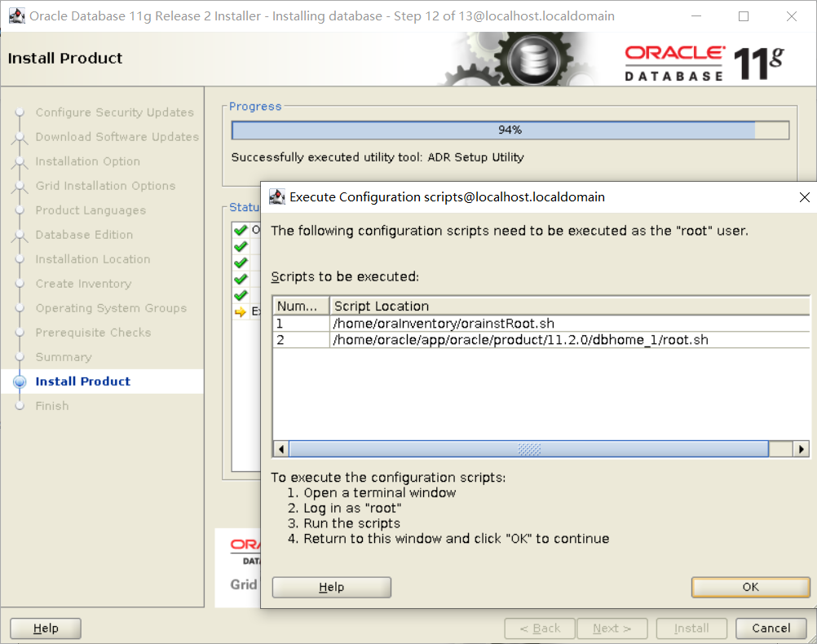Select the orainstRoot.sh script row
Image resolution: width=817 pixels, height=644 pixels.
coord(541,324)
